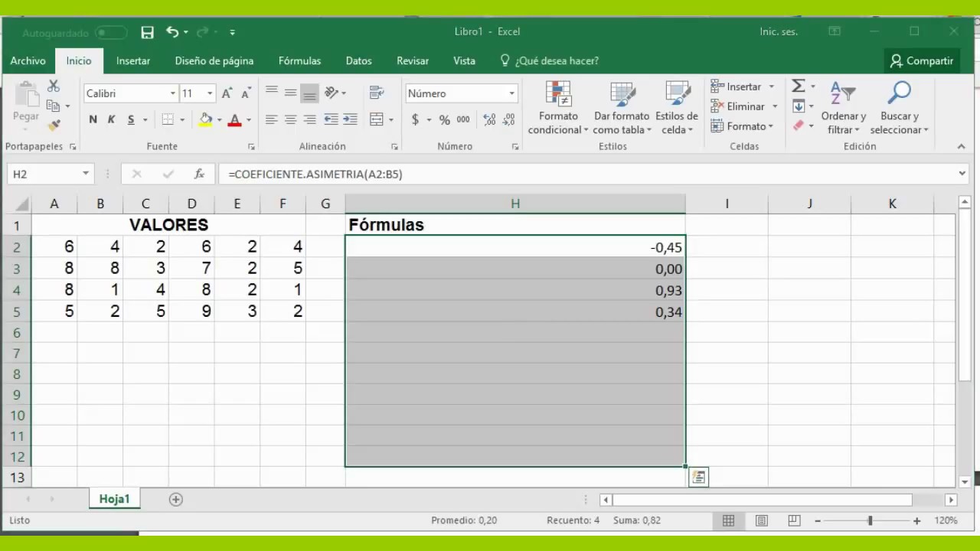Select column H header
The image size is (980, 551).
click(x=515, y=204)
